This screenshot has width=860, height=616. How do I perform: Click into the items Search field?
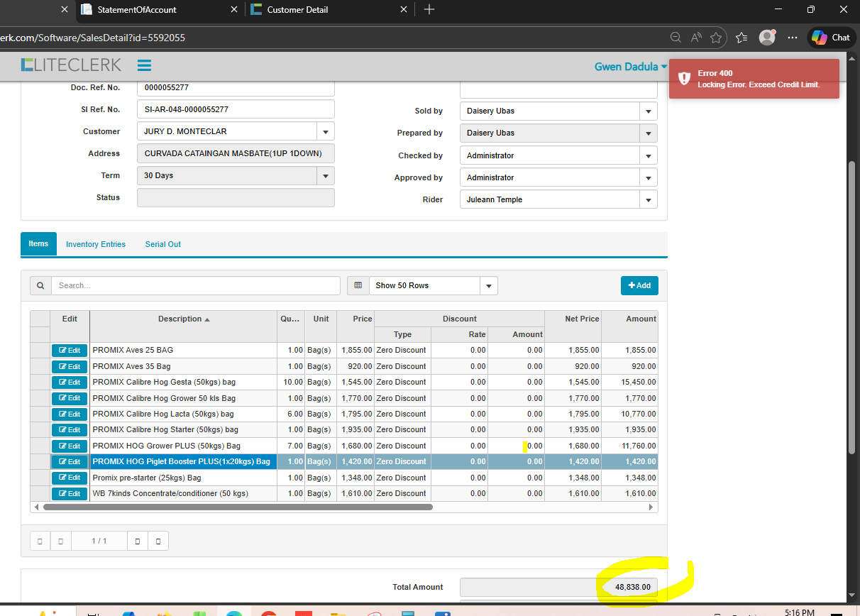coord(195,285)
